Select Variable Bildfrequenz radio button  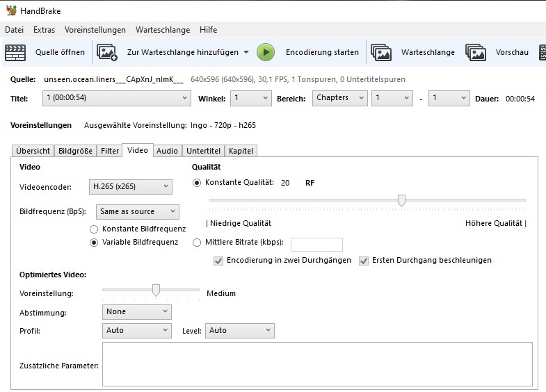(x=94, y=243)
